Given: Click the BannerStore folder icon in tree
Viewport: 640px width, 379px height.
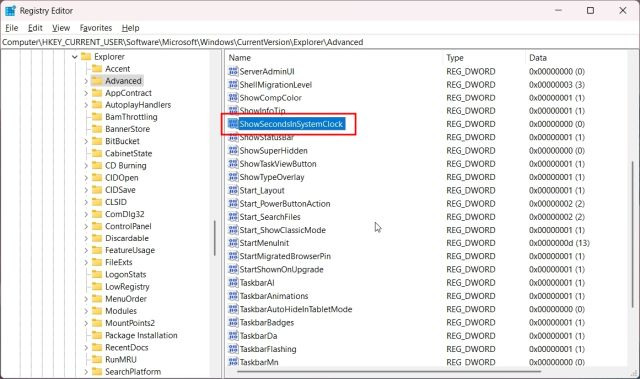Looking at the screenshot, I should (97, 129).
